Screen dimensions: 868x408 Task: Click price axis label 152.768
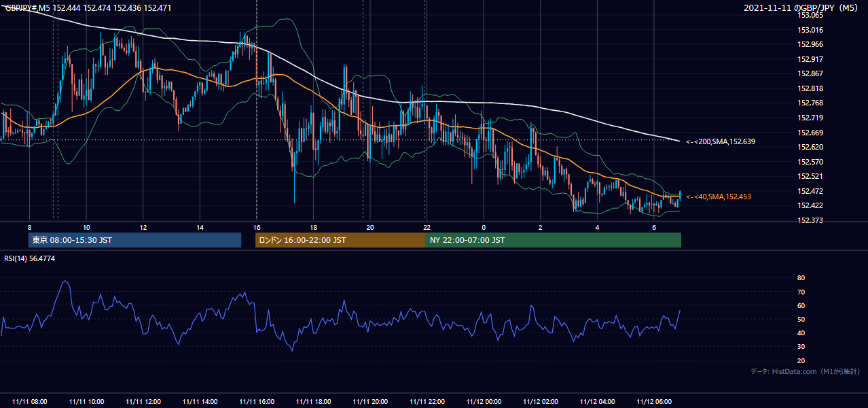point(810,103)
